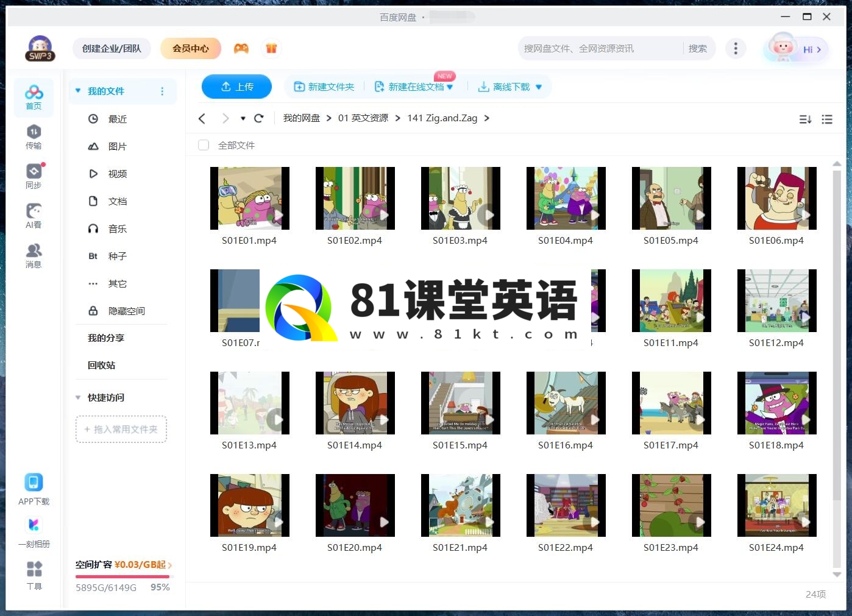Click 空间扩容 storage expansion link
The image size is (852, 616).
tap(124, 565)
